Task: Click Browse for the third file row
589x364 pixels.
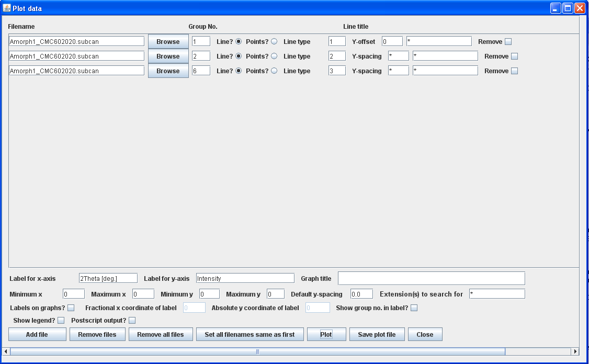Action: [x=168, y=71]
